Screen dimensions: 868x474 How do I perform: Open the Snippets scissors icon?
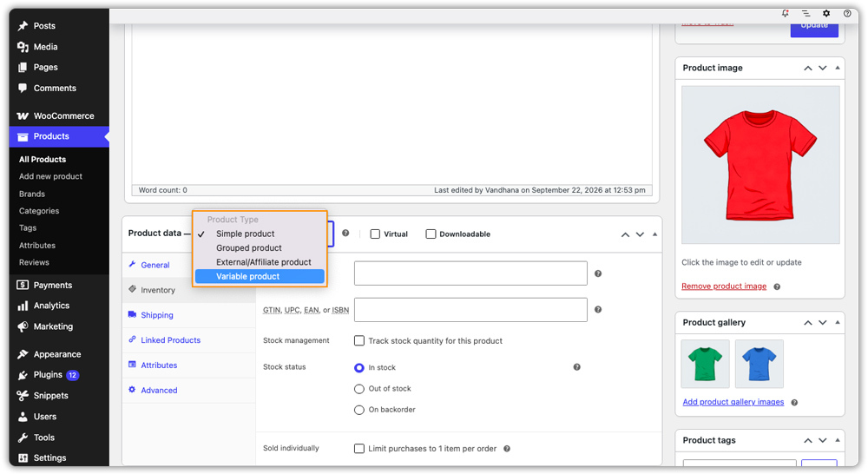coord(23,395)
